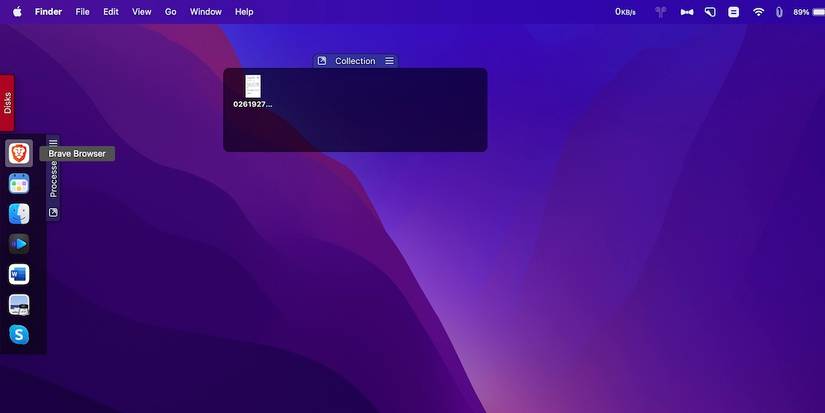The width and height of the screenshot is (825, 413).
Task: Open the Collection panel hamburger menu
Action: 389,61
